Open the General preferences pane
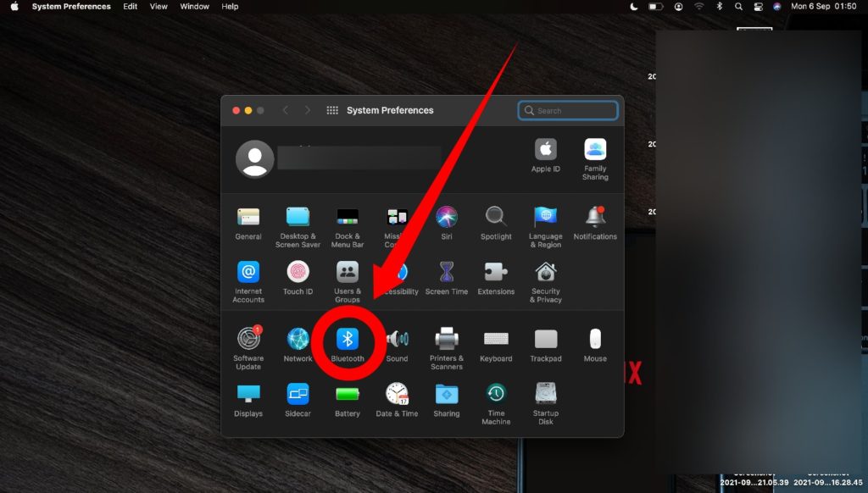Screen dimensions: 868x493 (x=248, y=224)
